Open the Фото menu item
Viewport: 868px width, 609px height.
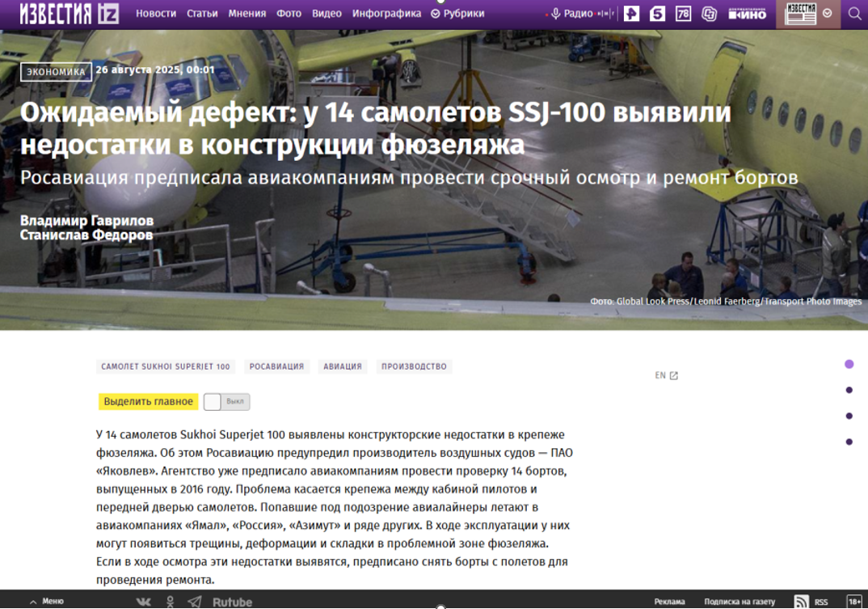pos(289,13)
